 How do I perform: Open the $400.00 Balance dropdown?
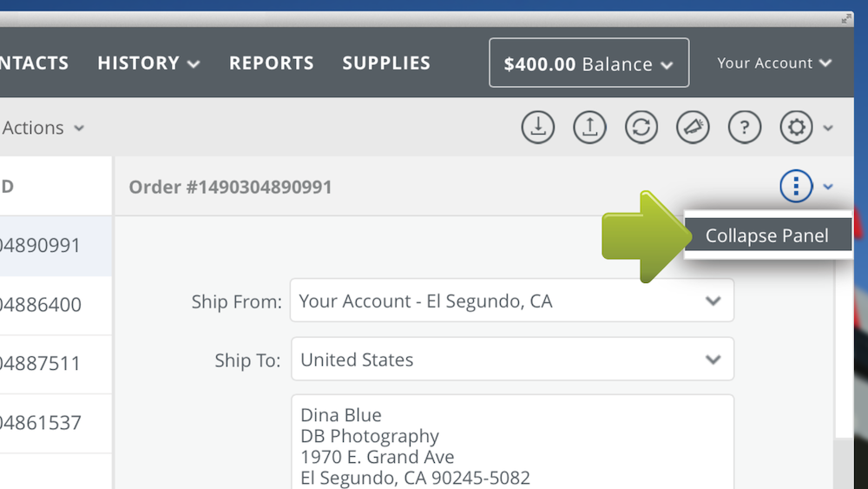(x=589, y=63)
